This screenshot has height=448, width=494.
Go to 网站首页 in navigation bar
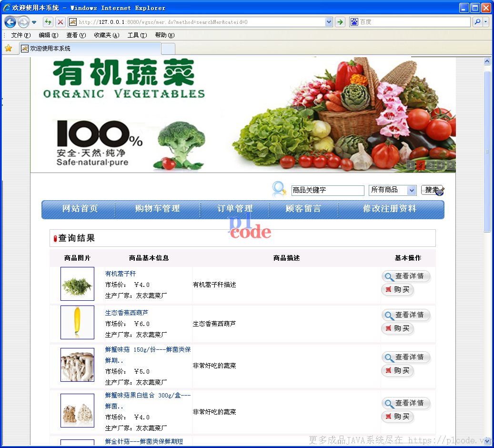coord(80,208)
